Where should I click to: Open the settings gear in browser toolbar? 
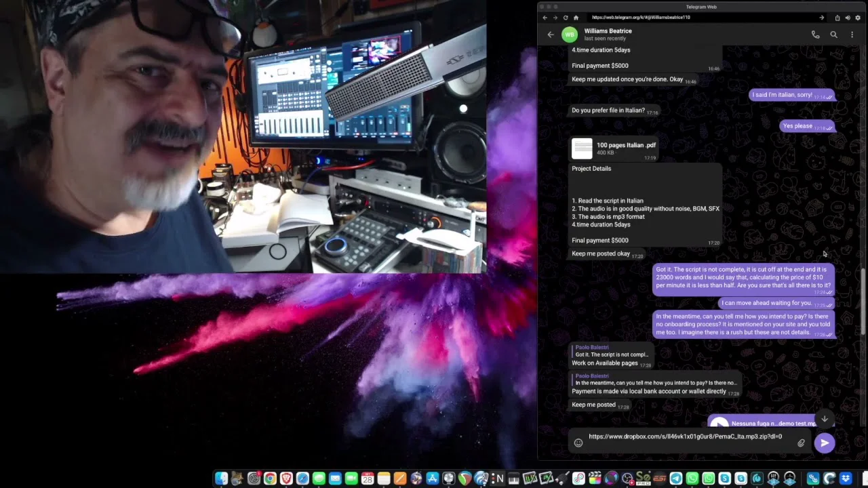[857, 18]
